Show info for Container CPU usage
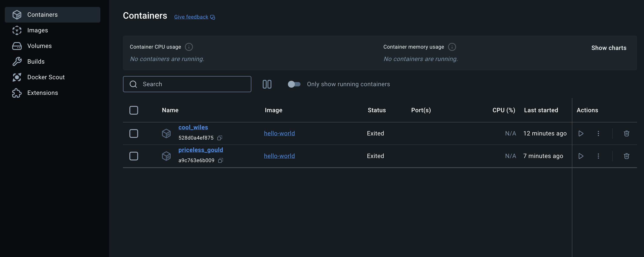The width and height of the screenshot is (644, 257). coord(189,47)
